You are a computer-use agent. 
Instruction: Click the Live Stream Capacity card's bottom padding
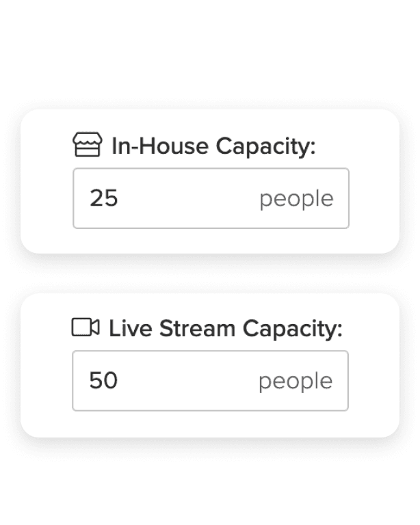pos(210,425)
